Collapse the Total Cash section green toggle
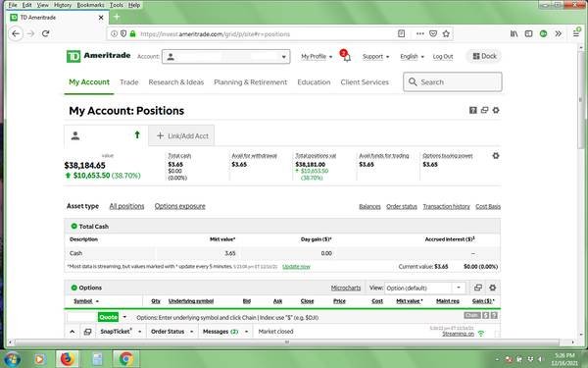This screenshot has width=588, height=368. pyautogui.click(x=73, y=226)
